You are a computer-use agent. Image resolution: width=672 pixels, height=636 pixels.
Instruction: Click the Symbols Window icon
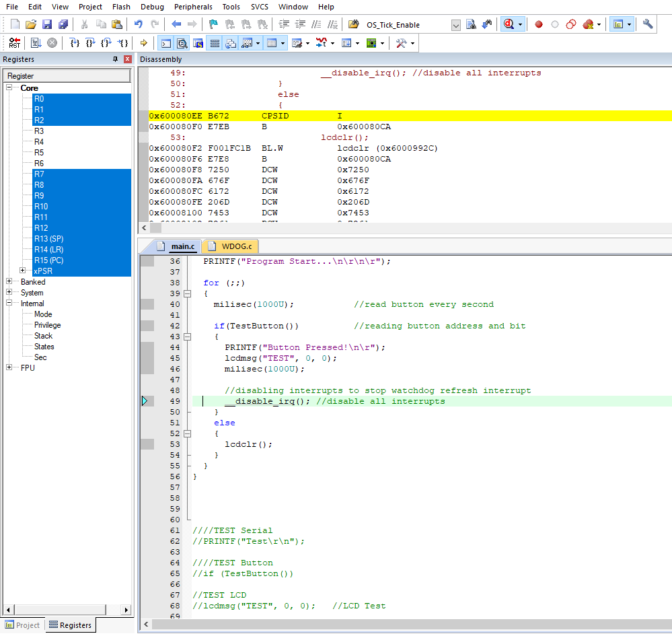coord(197,42)
